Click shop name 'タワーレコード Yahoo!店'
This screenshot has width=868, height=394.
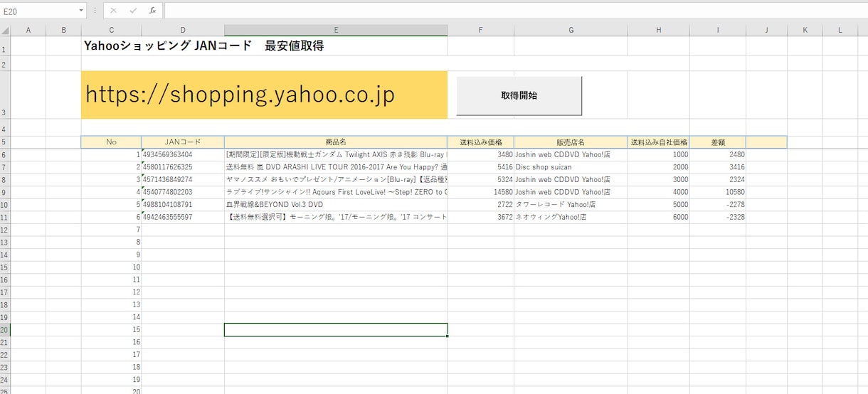pyautogui.click(x=571, y=204)
